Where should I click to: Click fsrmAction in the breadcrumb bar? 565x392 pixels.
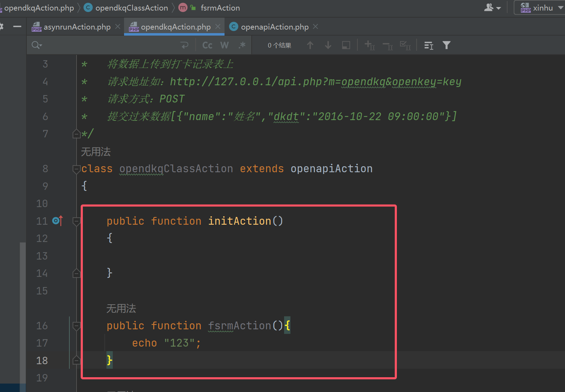(x=220, y=8)
